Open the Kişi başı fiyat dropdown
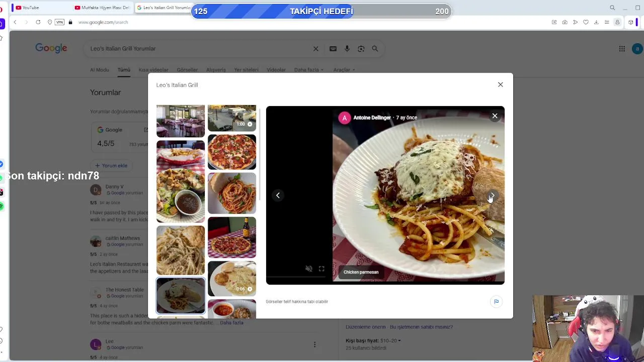Screen dimensions: 644x362 [373, 341]
